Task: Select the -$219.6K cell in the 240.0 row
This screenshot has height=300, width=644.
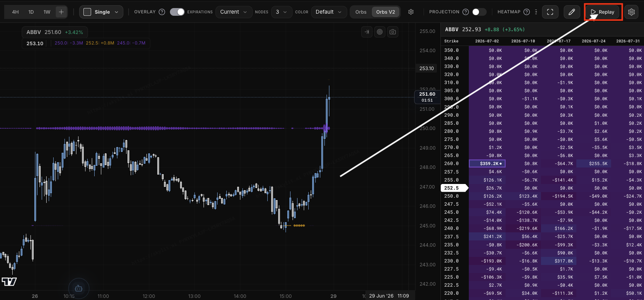Action: tap(523, 229)
